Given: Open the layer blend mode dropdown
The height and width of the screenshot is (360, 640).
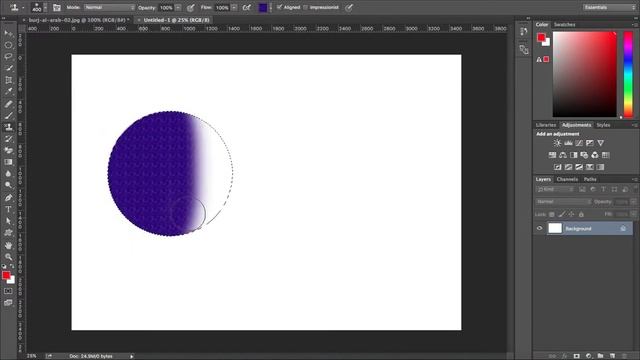Looking at the screenshot, I should click(563, 202).
